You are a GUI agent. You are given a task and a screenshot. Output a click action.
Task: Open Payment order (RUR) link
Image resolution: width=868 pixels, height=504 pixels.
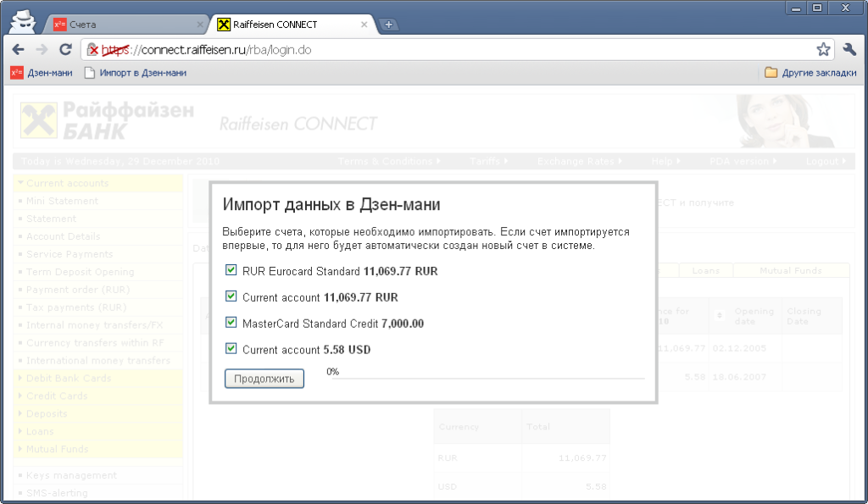click(77, 290)
